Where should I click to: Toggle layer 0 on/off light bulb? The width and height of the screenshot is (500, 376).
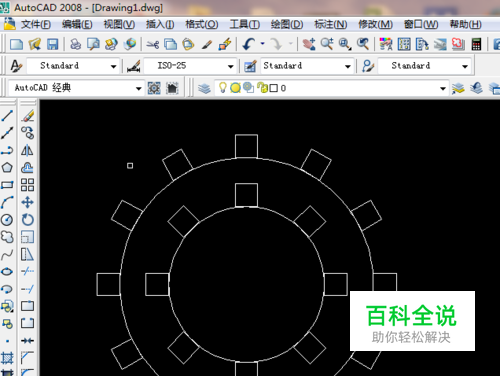[x=222, y=88]
